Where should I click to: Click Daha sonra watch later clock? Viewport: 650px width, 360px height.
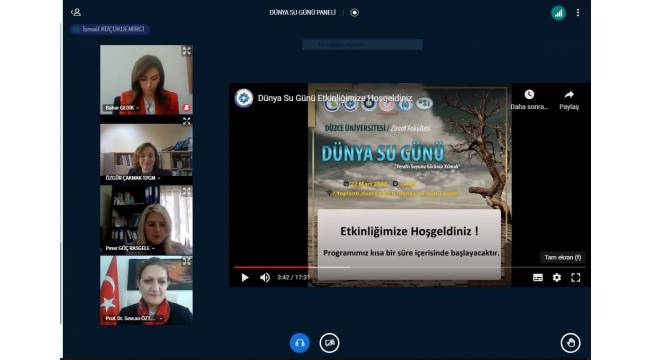529,100
